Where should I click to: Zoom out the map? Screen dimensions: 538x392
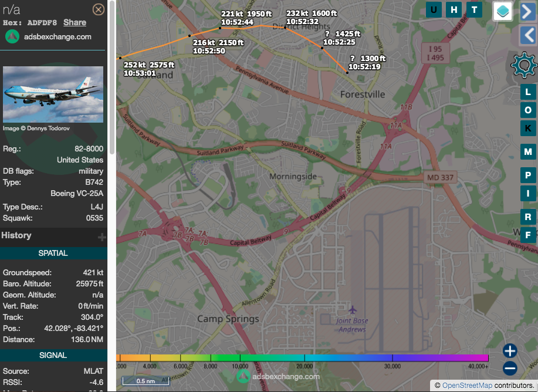(510, 369)
